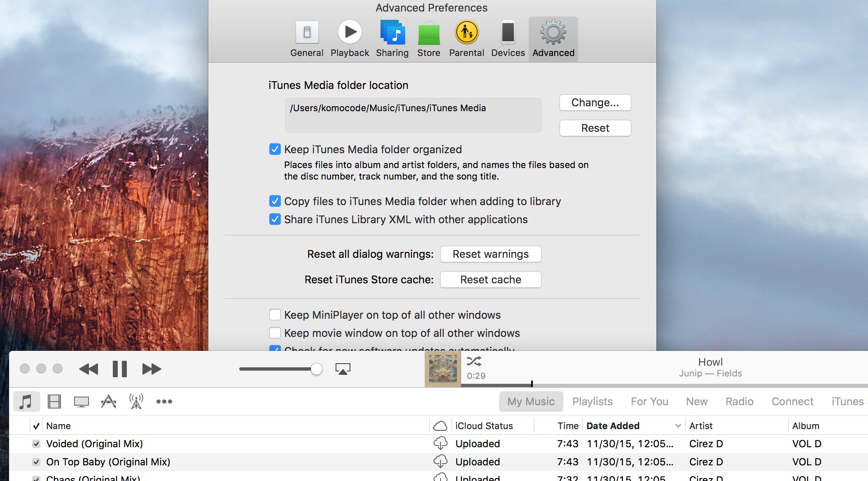Viewport: 868px width, 481px height.
Task: Uncheck Keep iTunes Media folder organized
Action: 275,149
